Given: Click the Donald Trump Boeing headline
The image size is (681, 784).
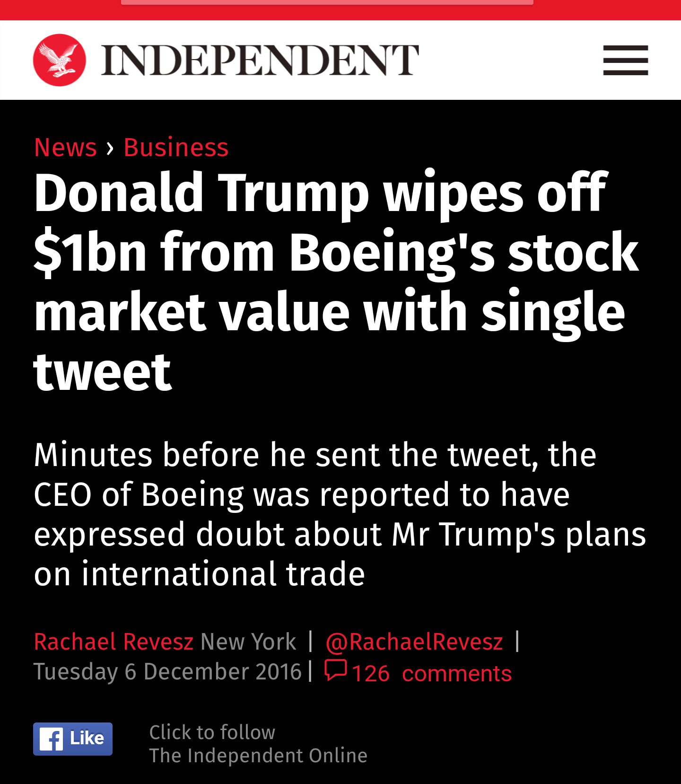Looking at the screenshot, I should pos(336,282).
